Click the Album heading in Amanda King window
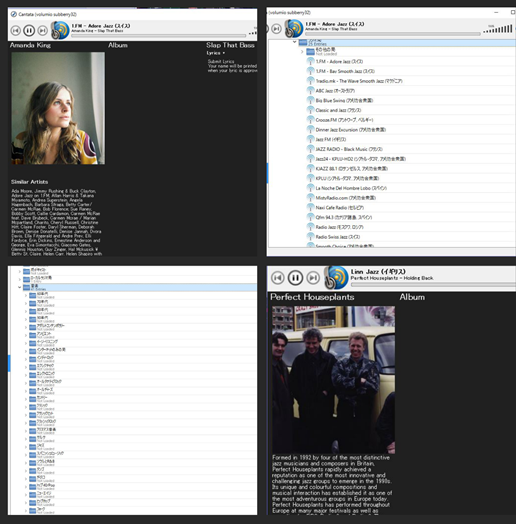Screen dimensions: 516x524 (x=118, y=45)
